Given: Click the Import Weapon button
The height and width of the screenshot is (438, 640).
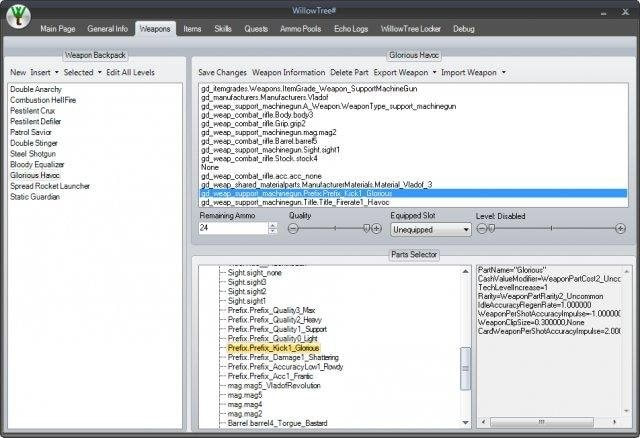Looking at the screenshot, I should (x=469, y=73).
